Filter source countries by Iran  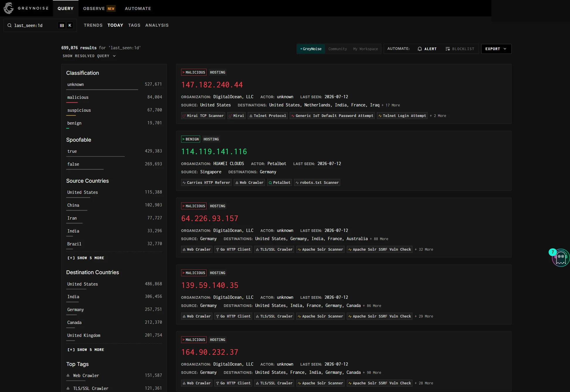[114, 218]
